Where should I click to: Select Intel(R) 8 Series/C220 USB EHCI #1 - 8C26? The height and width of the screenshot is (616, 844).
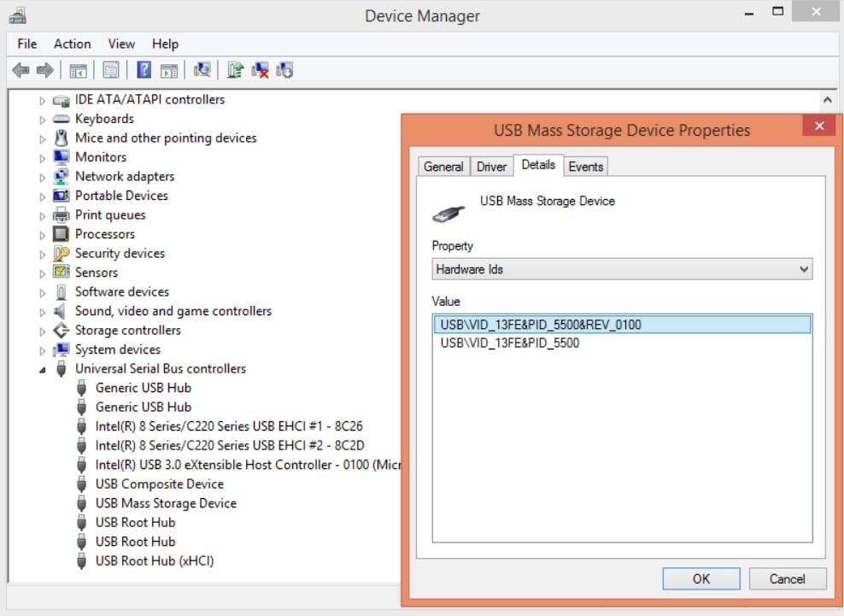point(229,426)
